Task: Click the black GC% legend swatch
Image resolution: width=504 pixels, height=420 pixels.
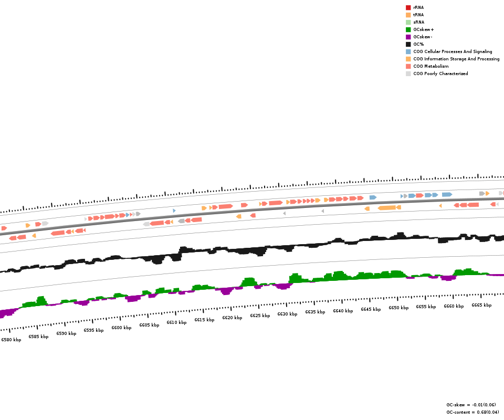Action: 408,44
